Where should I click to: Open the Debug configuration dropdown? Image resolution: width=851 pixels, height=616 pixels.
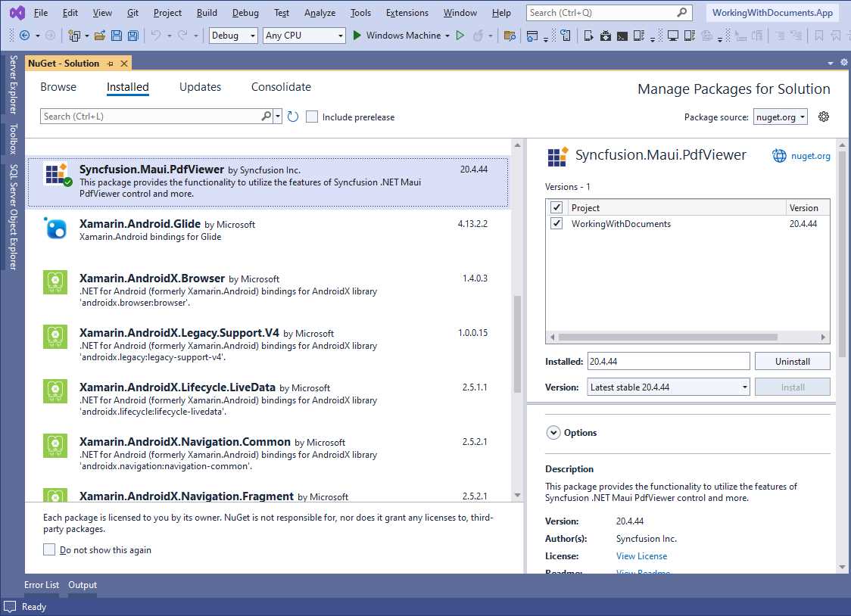click(233, 36)
